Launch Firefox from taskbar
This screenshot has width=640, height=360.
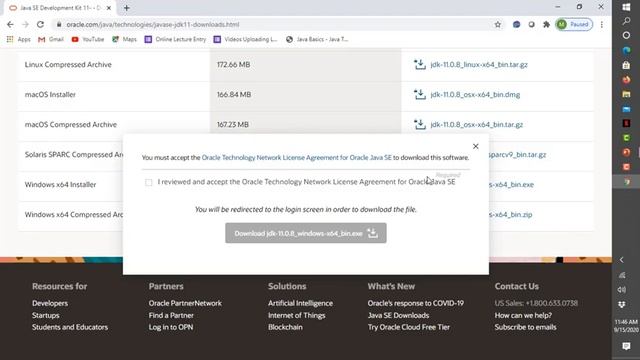(x=626, y=80)
